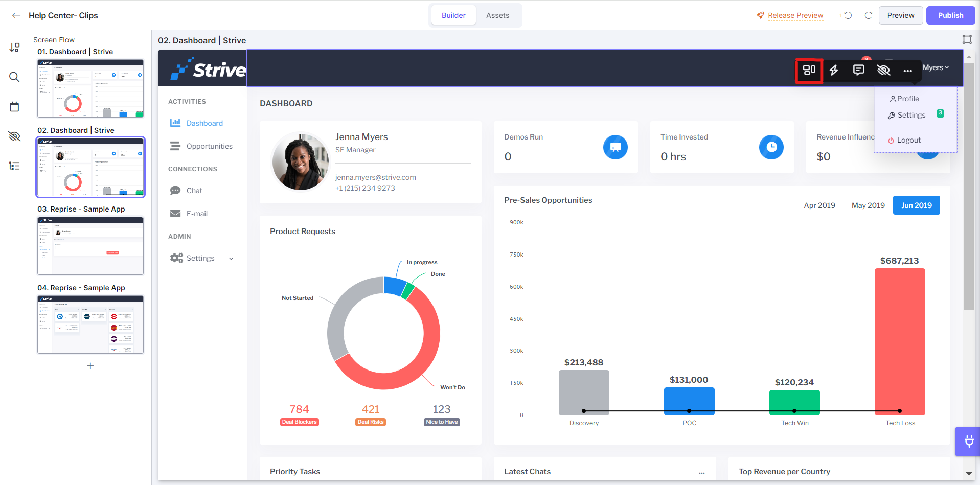Viewport: 980px width, 485px height.
Task: Click the envelope icon beside E-mail
Action: click(x=175, y=214)
